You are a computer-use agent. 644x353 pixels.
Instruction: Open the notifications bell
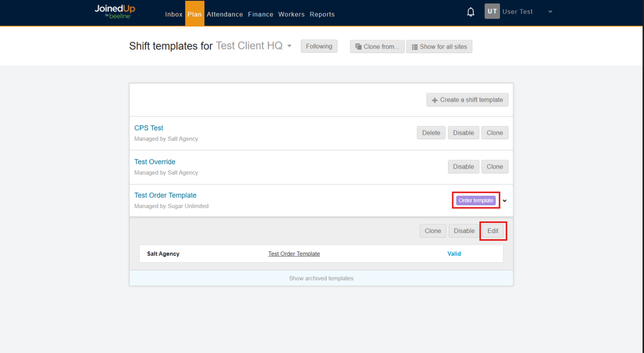pos(470,12)
